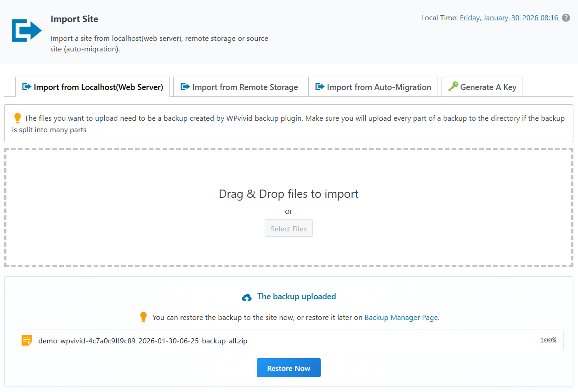Select the uploaded backup zip file name
578x392 pixels.
142,341
